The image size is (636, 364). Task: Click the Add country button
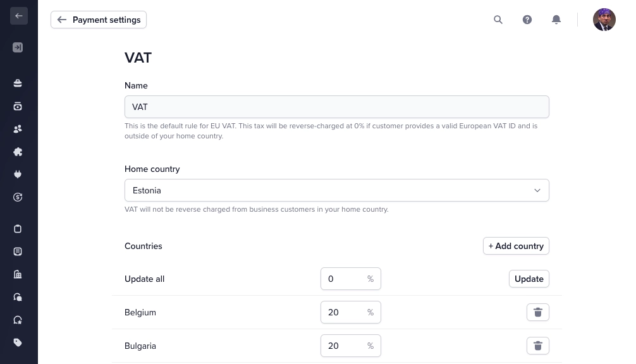pos(516,246)
